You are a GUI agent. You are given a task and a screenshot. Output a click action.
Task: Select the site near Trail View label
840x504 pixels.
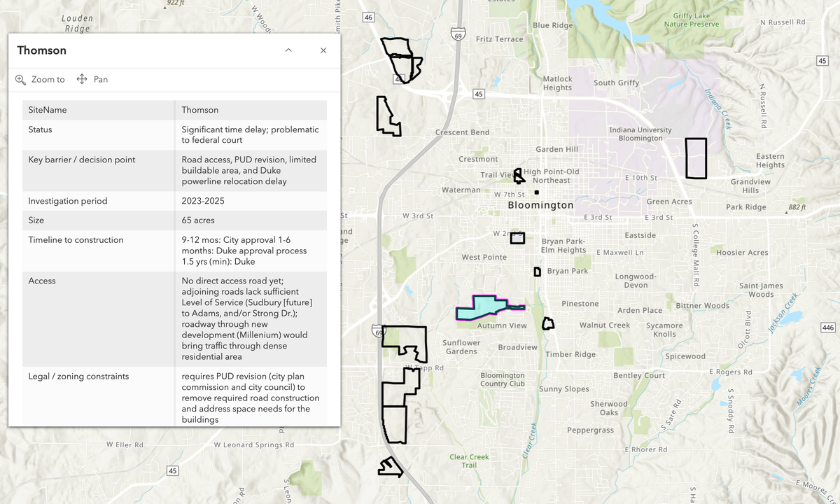(519, 176)
